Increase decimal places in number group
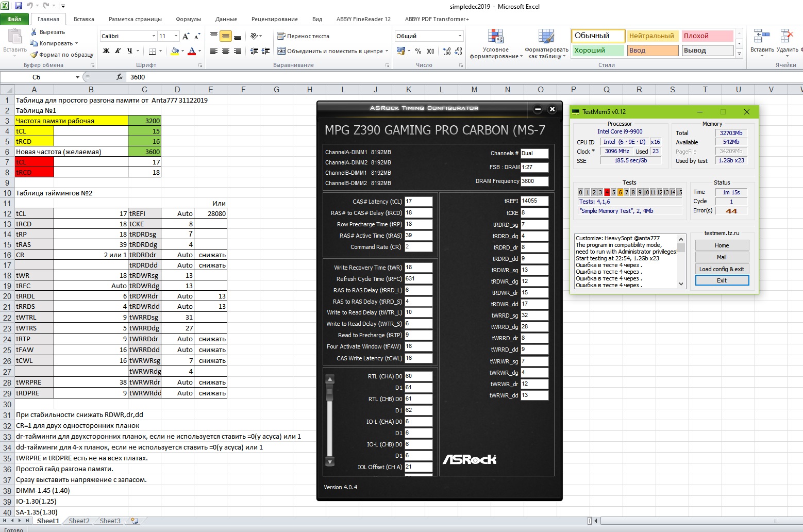The image size is (803, 532). 447,51
